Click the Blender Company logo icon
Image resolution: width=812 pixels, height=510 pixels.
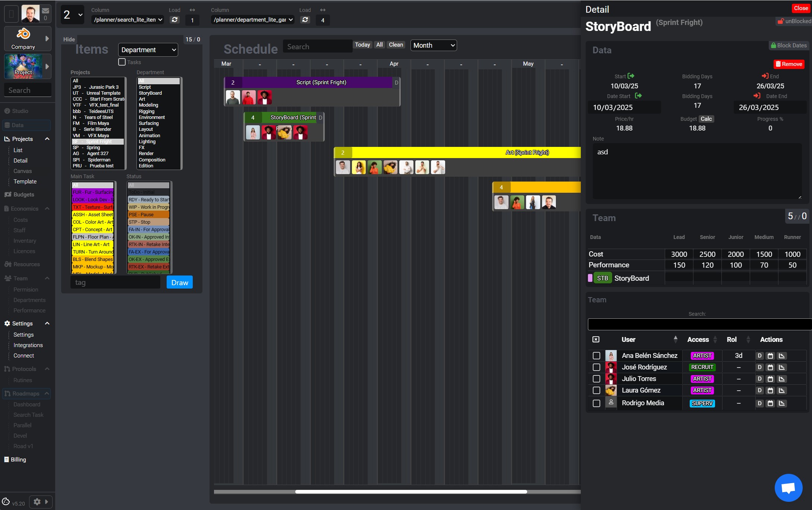(x=23, y=34)
